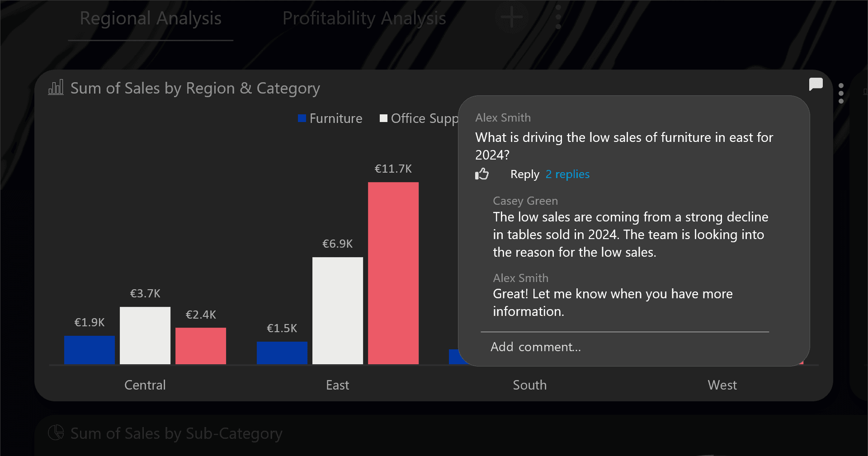Like Alex Smith's comment with thumbs-up
Image resolution: width=868 pixels, height=456 pixels.
pos(482,174)
